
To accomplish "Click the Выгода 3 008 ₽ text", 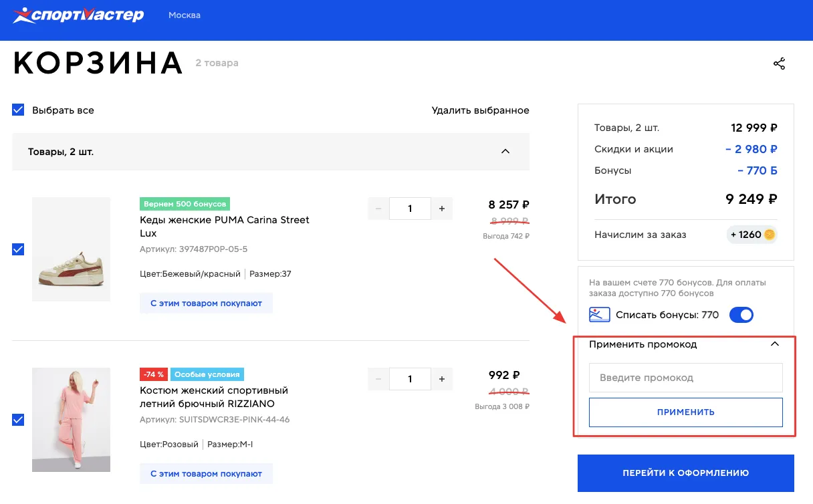I will (x=502, y=406).
